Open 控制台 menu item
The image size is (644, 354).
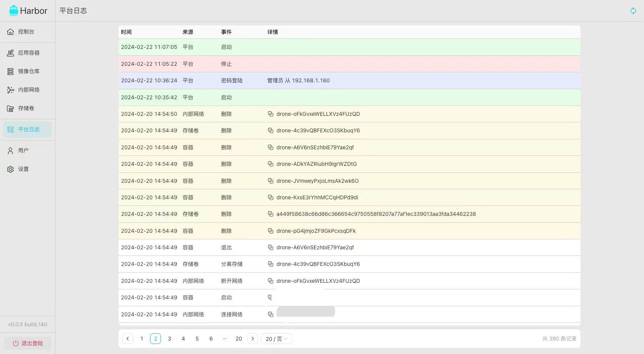pyautogui.click(x=27, y=32)
